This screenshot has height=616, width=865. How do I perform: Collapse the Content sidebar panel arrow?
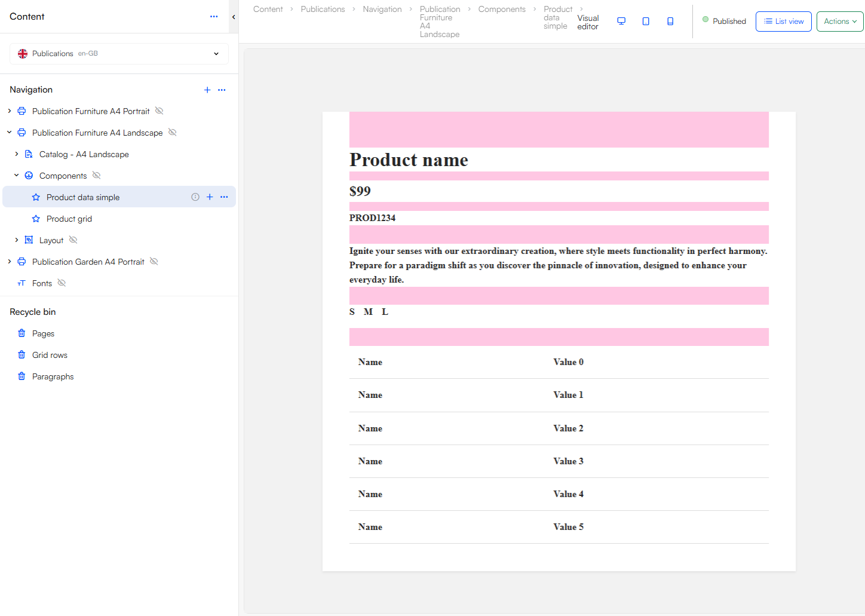(234, 17)
